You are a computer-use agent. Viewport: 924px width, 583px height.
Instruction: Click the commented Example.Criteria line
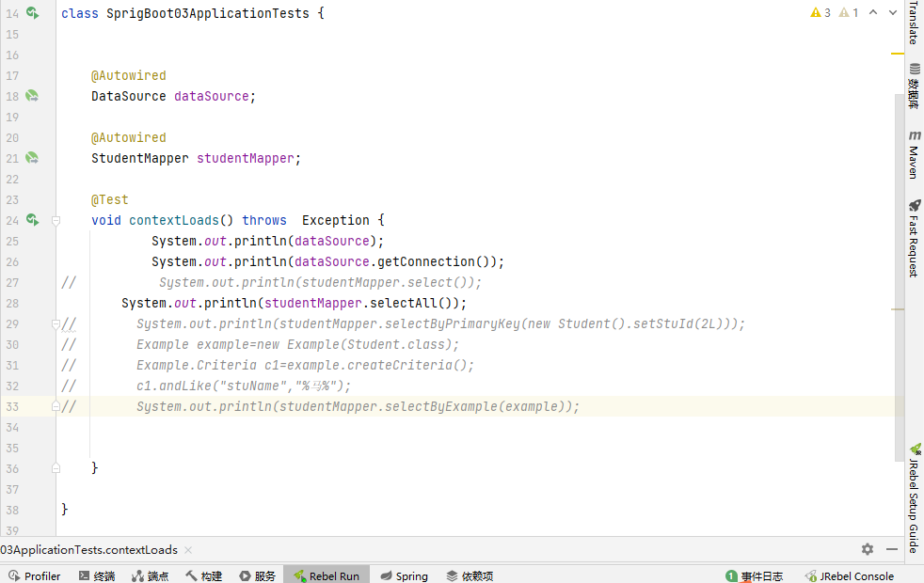click(x=305, y=365)
